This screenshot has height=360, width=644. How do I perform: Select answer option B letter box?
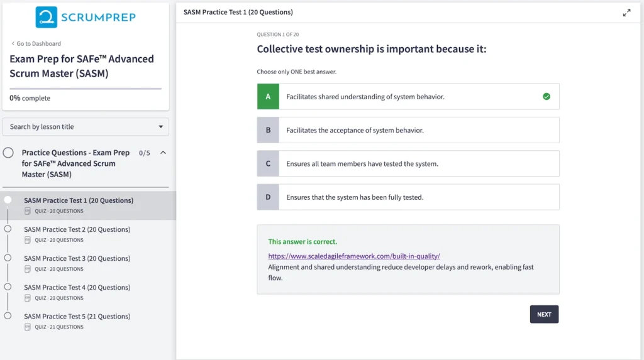268,130
